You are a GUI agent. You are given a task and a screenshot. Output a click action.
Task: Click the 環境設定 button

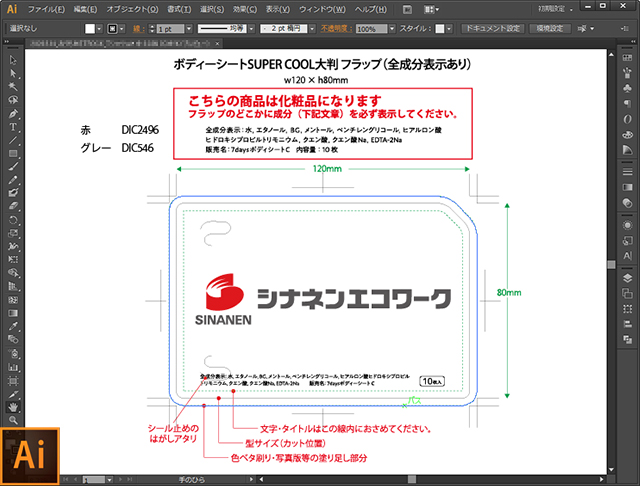(549, 29)
